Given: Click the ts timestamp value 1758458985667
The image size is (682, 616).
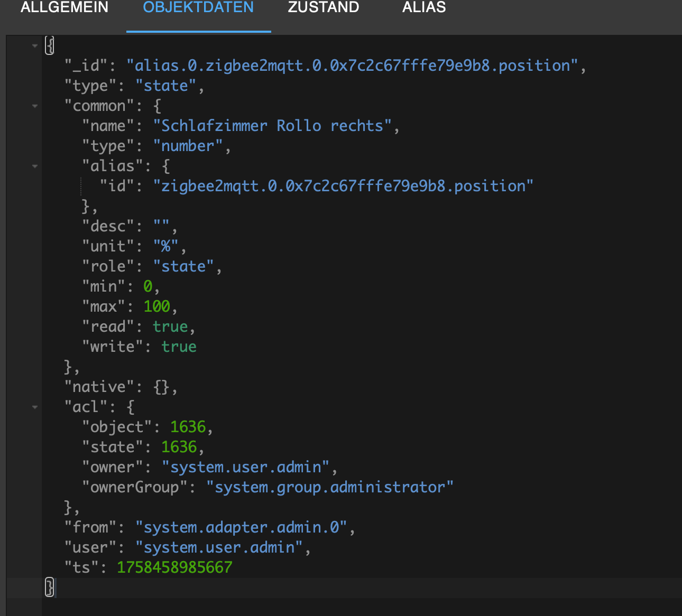Looking at the screenshot, I should click(174, 567).
